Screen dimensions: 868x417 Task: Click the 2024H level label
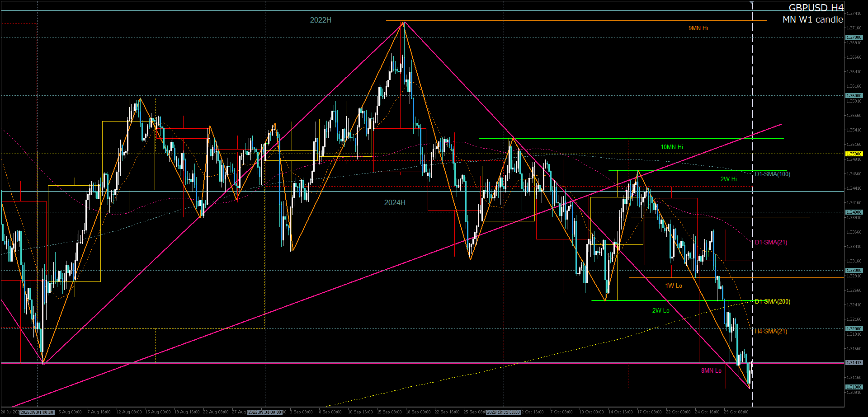[395, 203]
